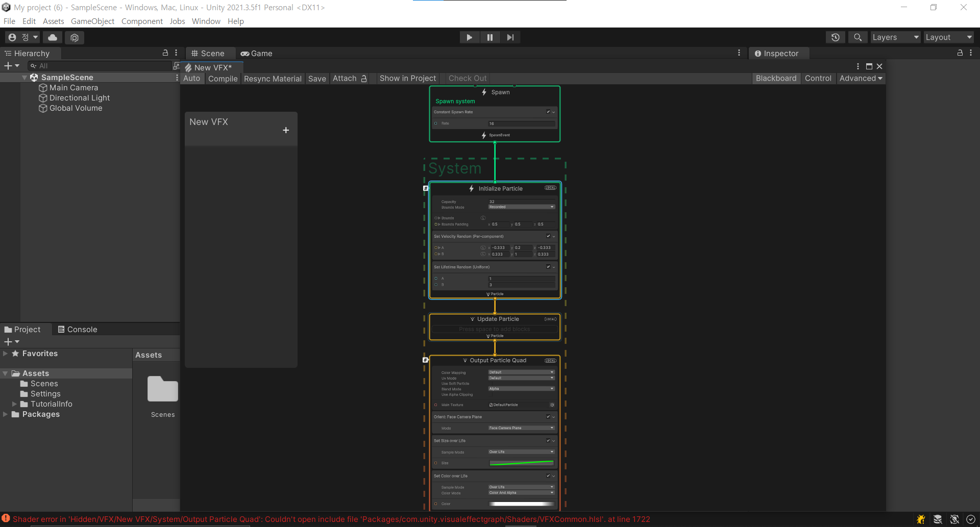The height and width of the screenshot is (527, 980).
Task: Toggle Auto compile button
Action: tap(192, 79)
